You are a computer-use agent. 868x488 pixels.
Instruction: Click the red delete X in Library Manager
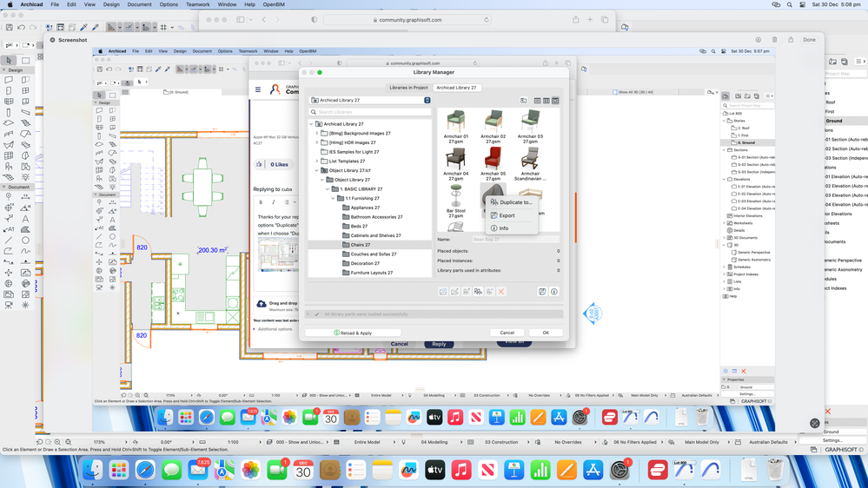[501, 292]
